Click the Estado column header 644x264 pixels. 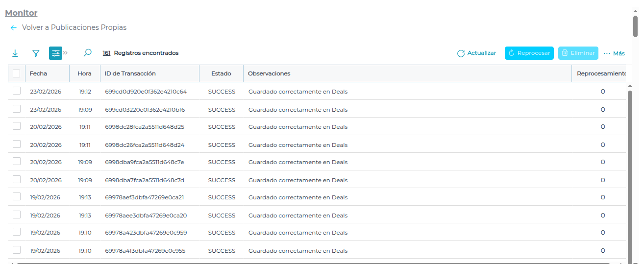point(221,73)
